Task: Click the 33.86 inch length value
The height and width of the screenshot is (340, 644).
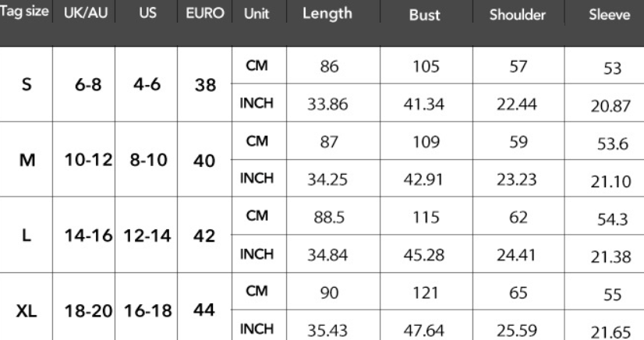Action: (x=327, y=105)
